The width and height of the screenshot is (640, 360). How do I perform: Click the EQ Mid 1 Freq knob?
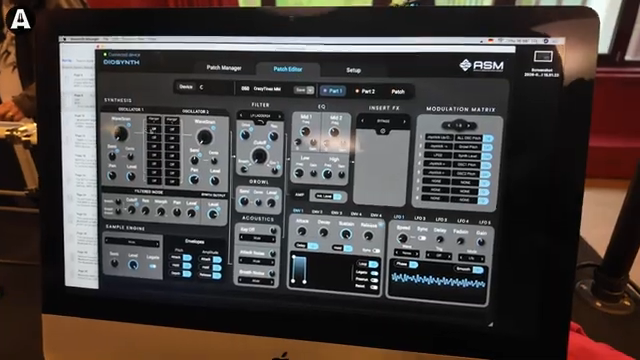click(x=305, y=131)
